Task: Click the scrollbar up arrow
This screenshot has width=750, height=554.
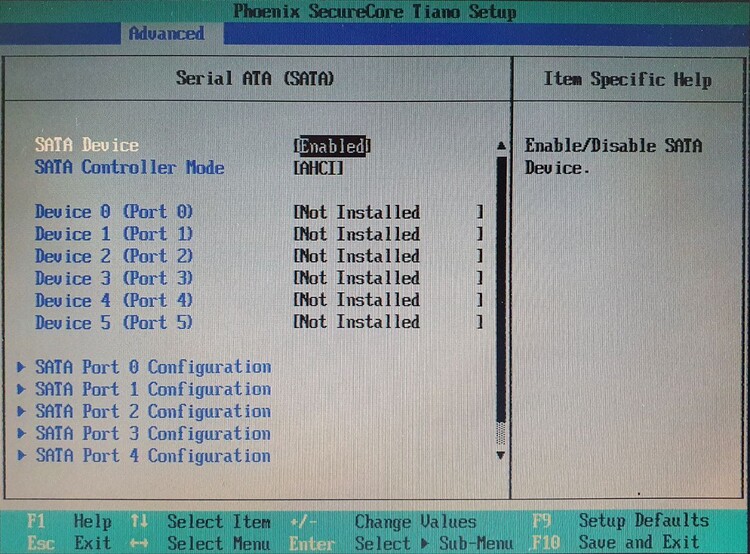Action: [x=501, y=145]
